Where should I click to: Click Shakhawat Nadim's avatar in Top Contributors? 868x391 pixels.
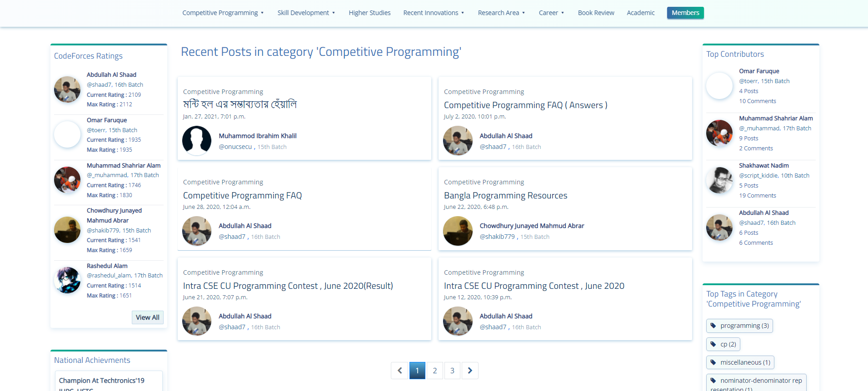(719, 180)
